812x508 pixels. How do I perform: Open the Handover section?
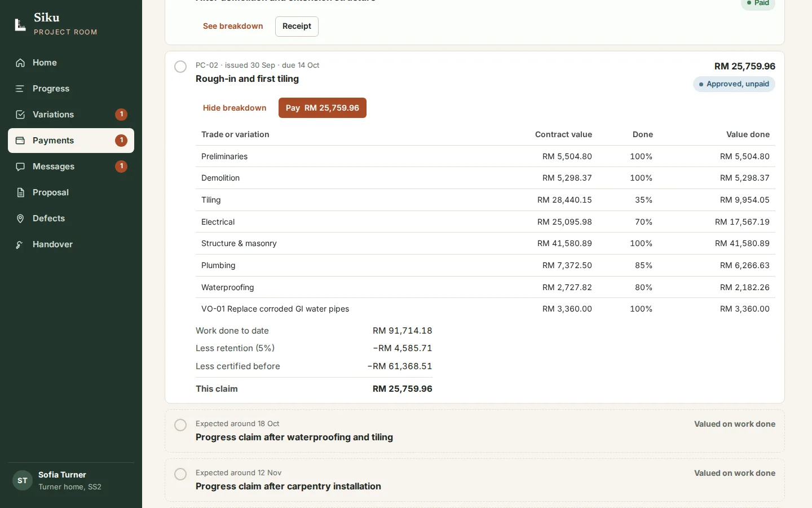[71, 244]
